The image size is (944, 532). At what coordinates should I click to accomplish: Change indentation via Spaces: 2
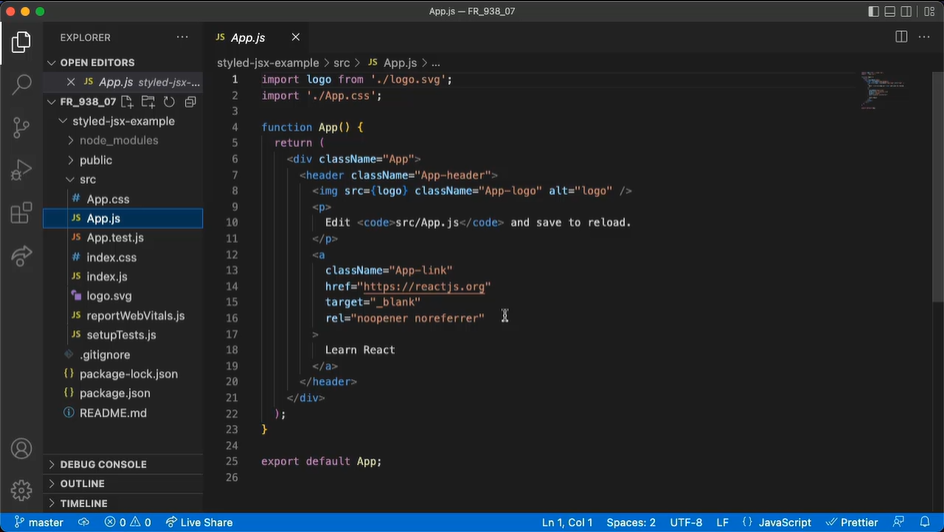(x=631, y=522)
